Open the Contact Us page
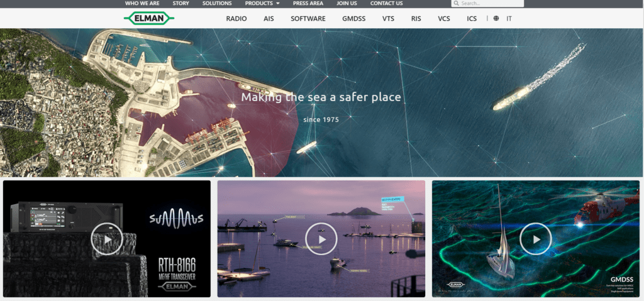Screen dimensions: 644x301 (x=386, y=4)
